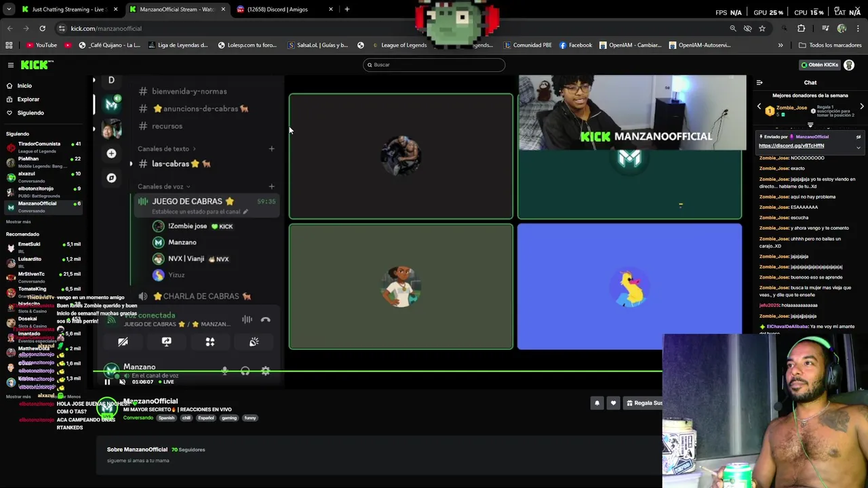Click the address bar URL
The height and width of the screenshot is (488, 868).
click(106, 28)
